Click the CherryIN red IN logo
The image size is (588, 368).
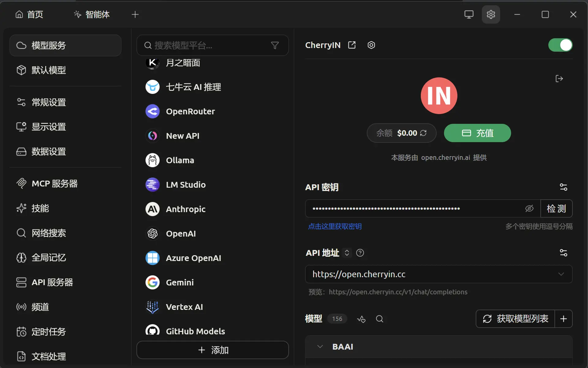(439, 96)
